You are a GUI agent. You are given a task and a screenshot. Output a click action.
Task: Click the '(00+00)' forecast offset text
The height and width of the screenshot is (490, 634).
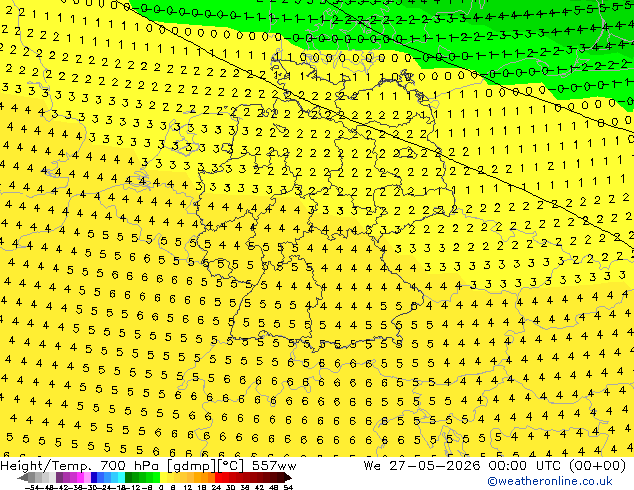(597, 466)
